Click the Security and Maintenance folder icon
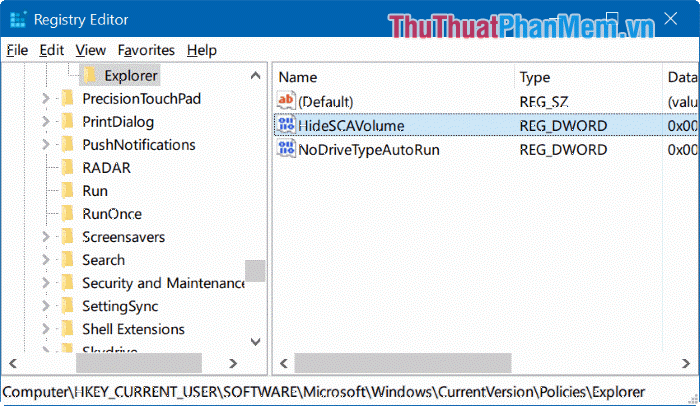700x406 pixels. [67, 283]
